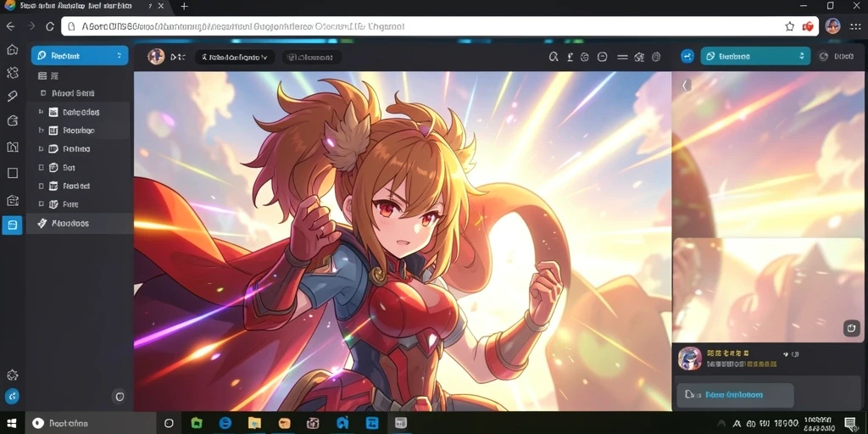The height and width of the screenshot is (434, 868).
Task: Click the share icon on the lower thumbnail
Action: 851,328
